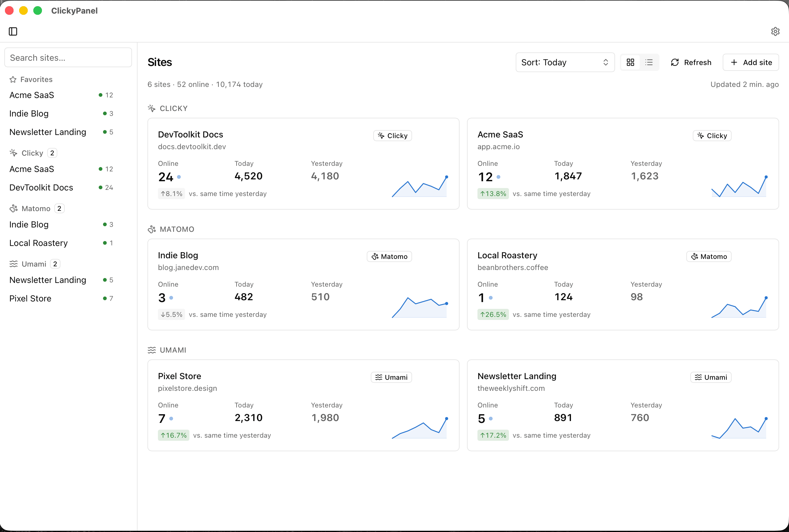This screenshot has width=789, height=532.
Task: Click the docs.devtoolkit.dev URL text
Action: pos(192,147)
